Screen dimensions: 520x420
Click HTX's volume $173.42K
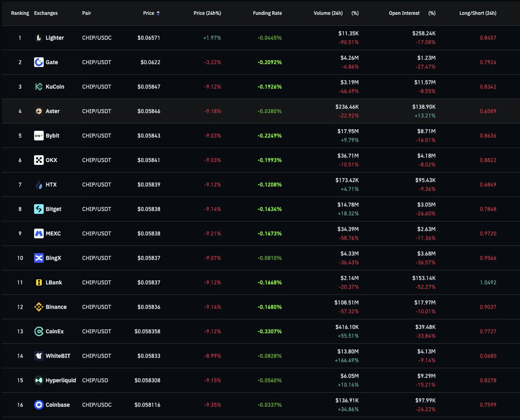click(x=347, y=180)
